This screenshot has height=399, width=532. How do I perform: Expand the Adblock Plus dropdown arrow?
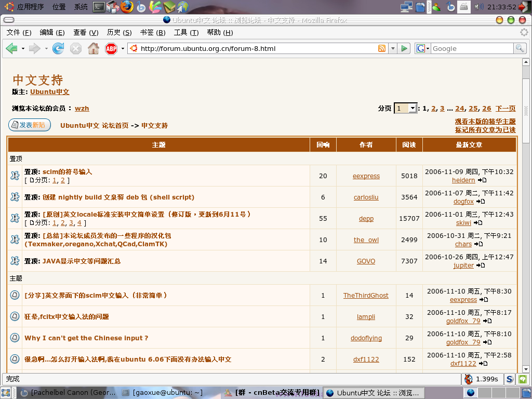click(123, 48)
